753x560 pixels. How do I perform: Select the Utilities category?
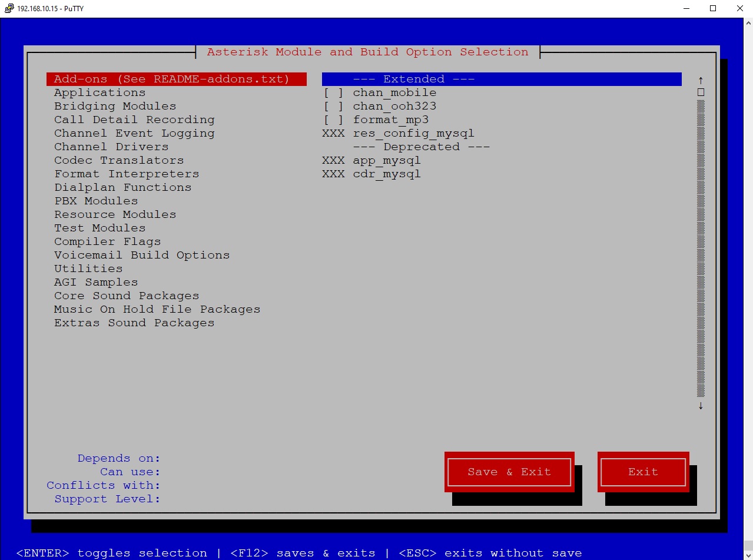[x=88, y=269]
